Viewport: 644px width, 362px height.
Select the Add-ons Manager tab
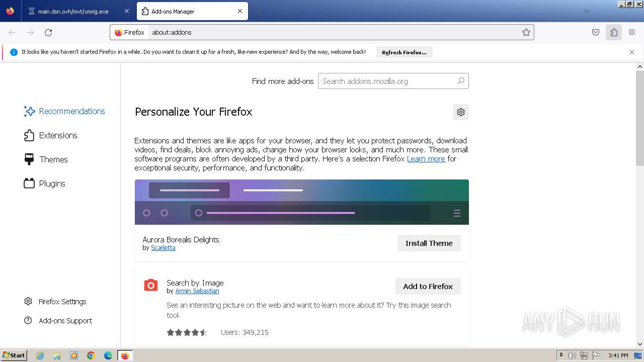point(193,11)
